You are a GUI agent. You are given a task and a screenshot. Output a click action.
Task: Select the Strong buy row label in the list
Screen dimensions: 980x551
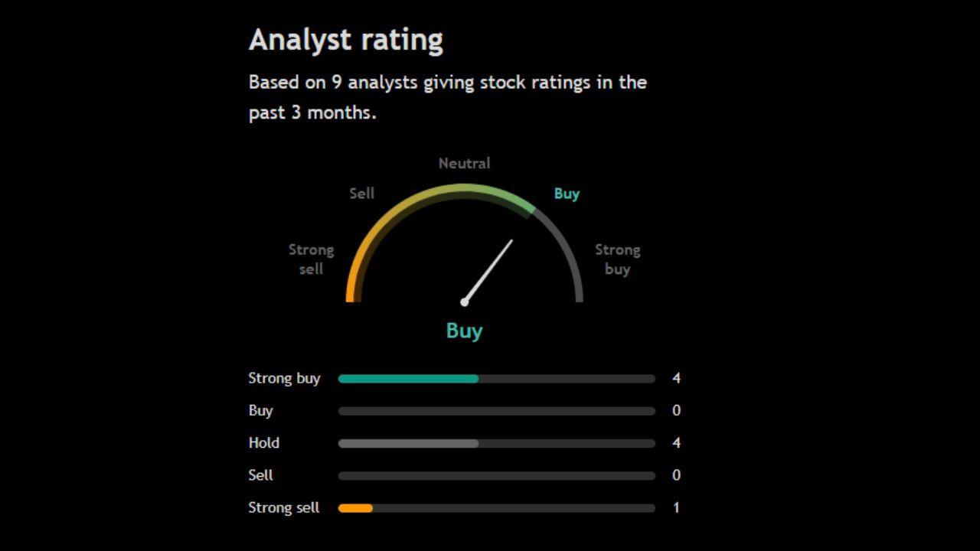coord(284,378)
